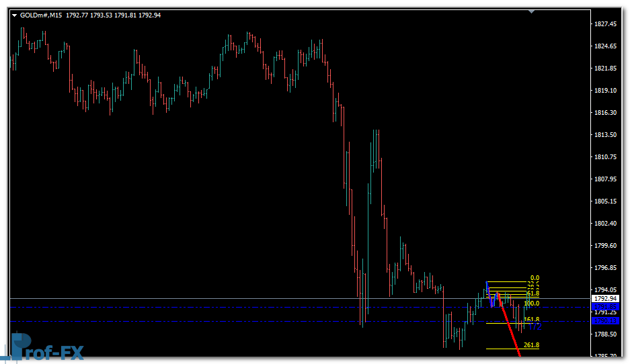
Task: Click the GOLDm#,M15 symbol title
Action: (41, 15)
